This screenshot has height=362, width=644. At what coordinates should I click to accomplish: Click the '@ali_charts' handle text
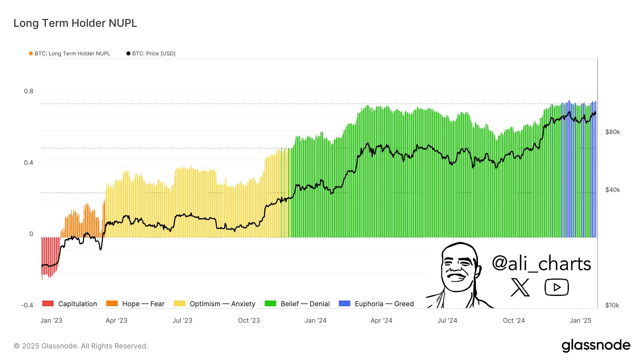(541, 263)
